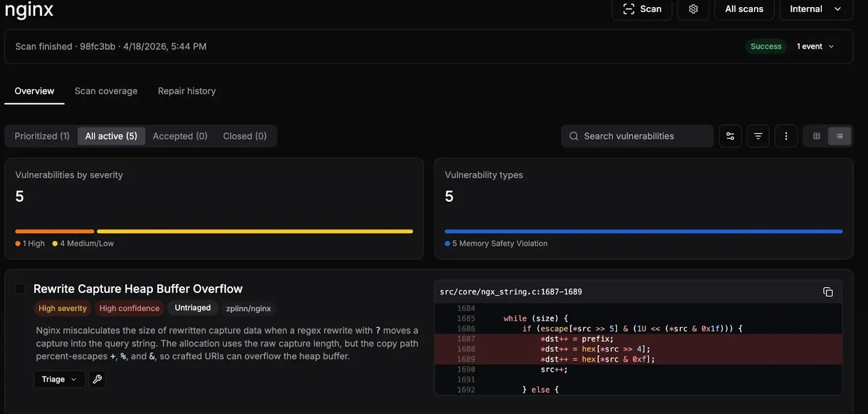The width and height of the screenshot is (868, 414).
Task: Switch to the Overview tab
Action: coord(34,91)
